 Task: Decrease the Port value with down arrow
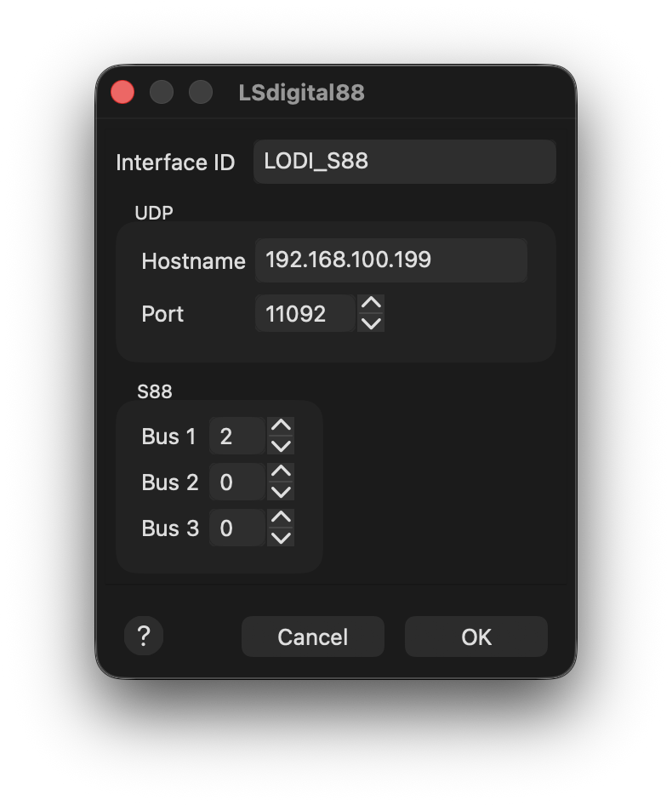371,323
